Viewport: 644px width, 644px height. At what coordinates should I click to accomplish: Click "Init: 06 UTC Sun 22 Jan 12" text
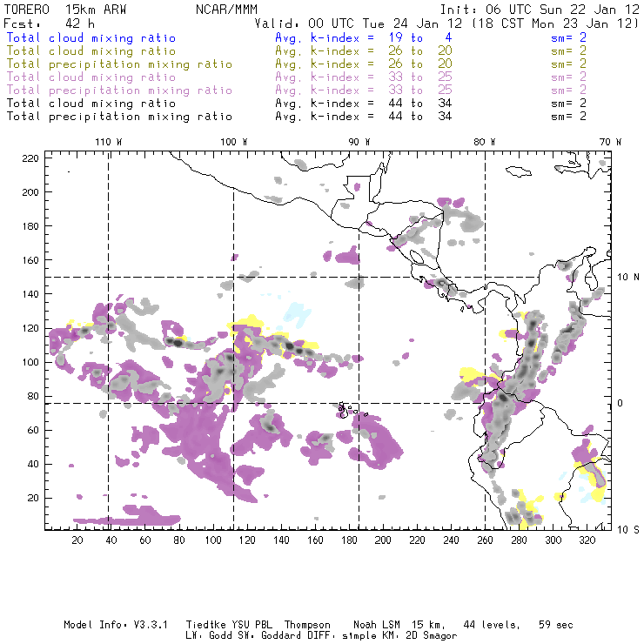[x=540, y=10]
